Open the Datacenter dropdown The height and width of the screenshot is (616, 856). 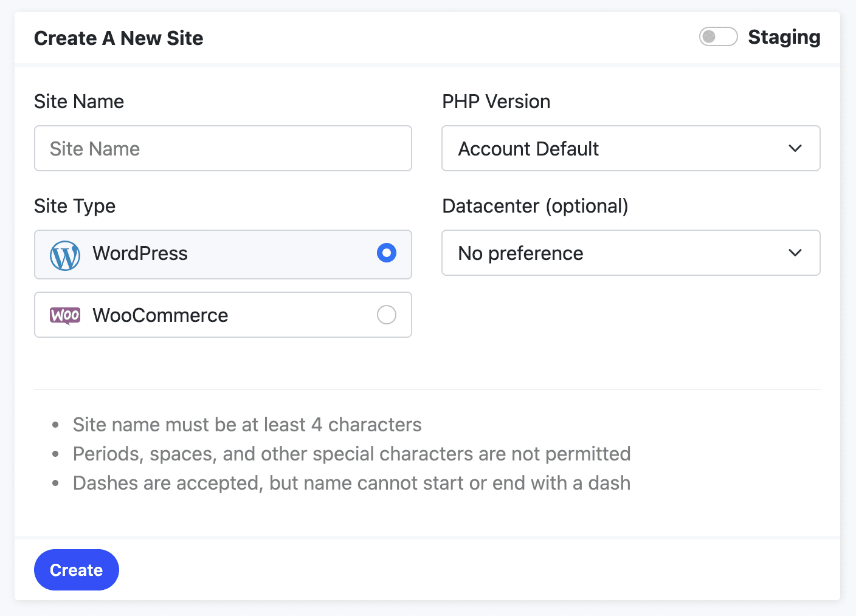point(630,253)
